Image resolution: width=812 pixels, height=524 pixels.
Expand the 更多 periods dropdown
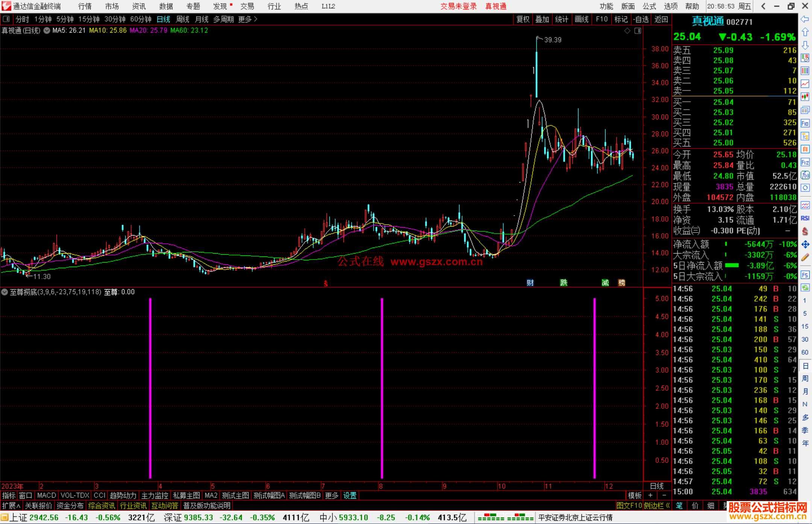(x=247, y=19)
